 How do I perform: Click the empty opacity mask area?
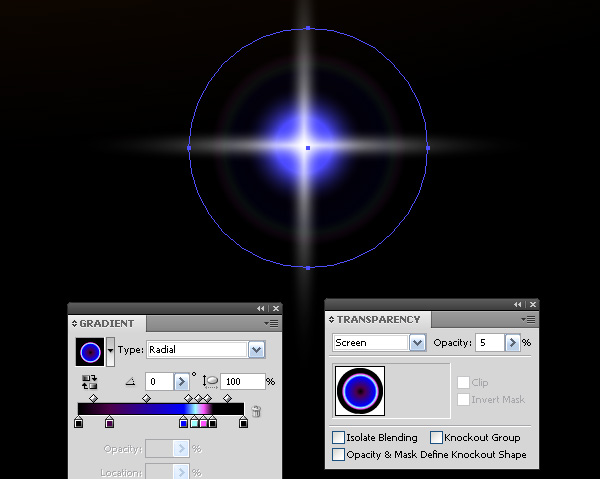[418, 391]
